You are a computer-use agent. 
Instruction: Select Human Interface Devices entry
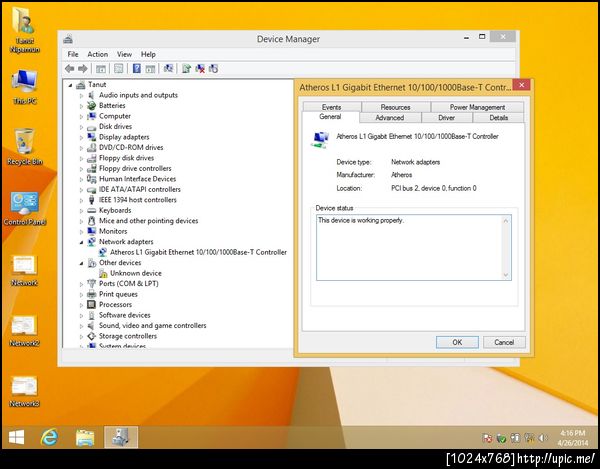pos(137,179)
